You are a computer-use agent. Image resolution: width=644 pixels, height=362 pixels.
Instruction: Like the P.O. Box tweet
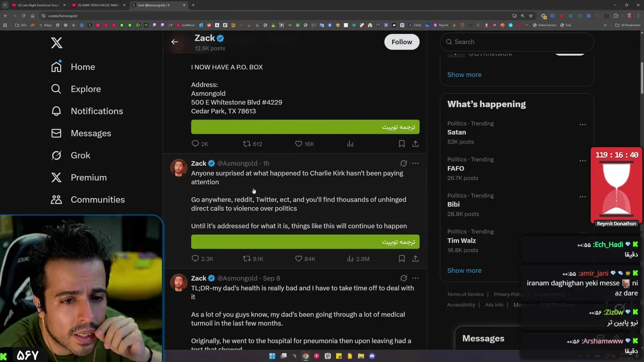pos(304,144)
